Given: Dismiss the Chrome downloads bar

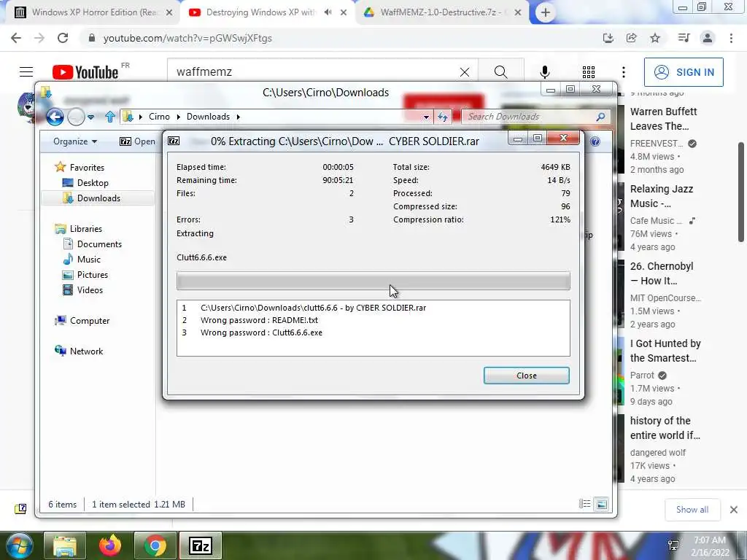Looking at the screenshot, I should coord(734,510).
